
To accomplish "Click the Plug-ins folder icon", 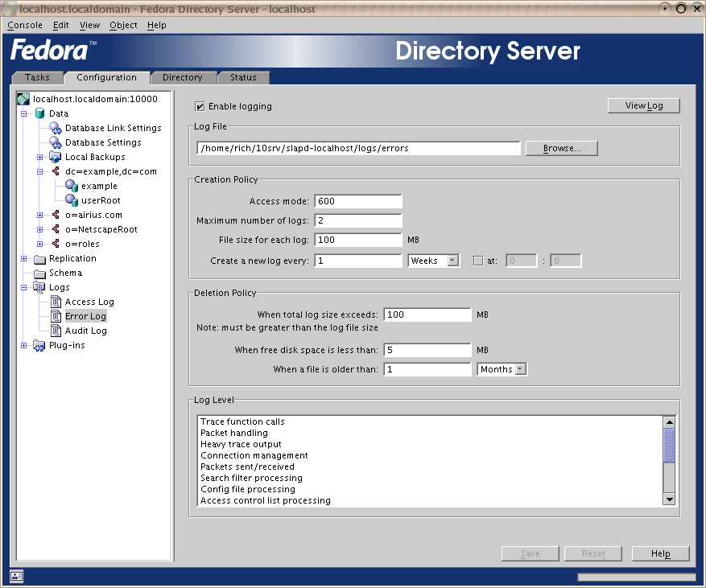I will pyautogui.click(x=39, y=346).
